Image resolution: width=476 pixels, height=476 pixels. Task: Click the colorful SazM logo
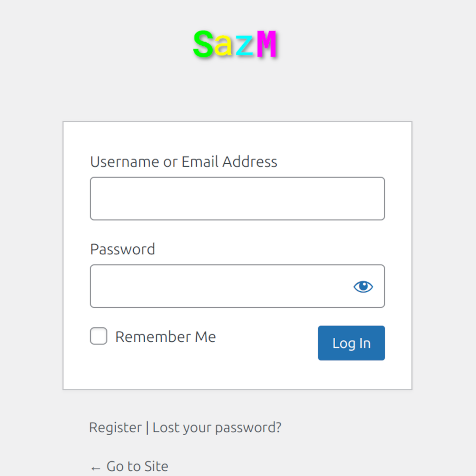pyautogui.click(x=235, y=44)
